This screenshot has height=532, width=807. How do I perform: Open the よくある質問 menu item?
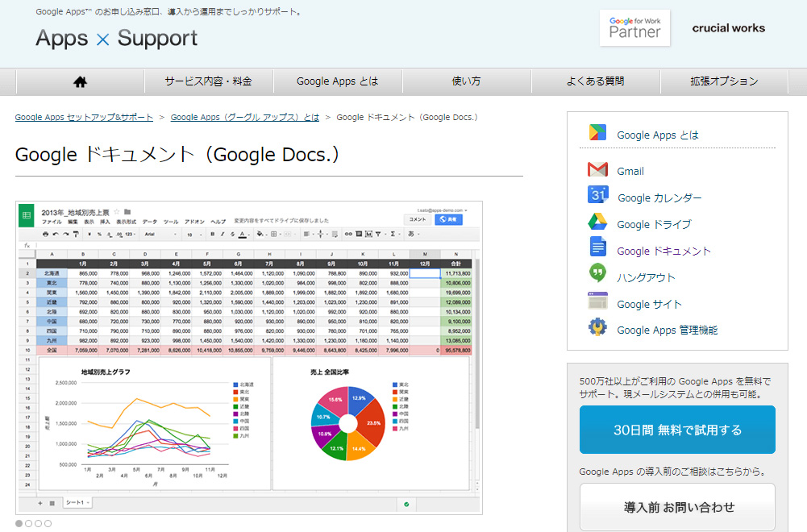click(595, 81)
